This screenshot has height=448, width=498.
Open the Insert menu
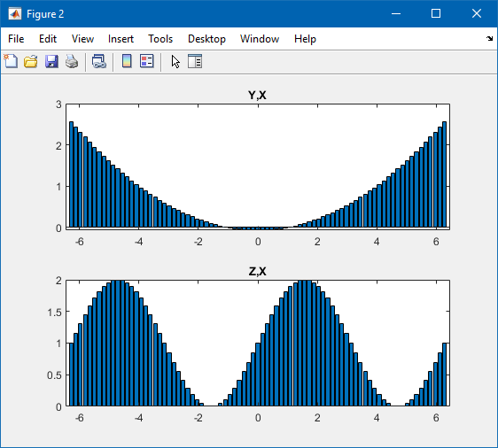pos(121,39)
